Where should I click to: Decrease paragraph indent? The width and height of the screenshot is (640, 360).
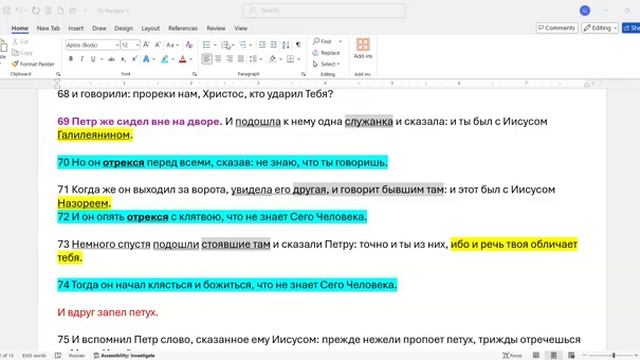click(262, 44)
